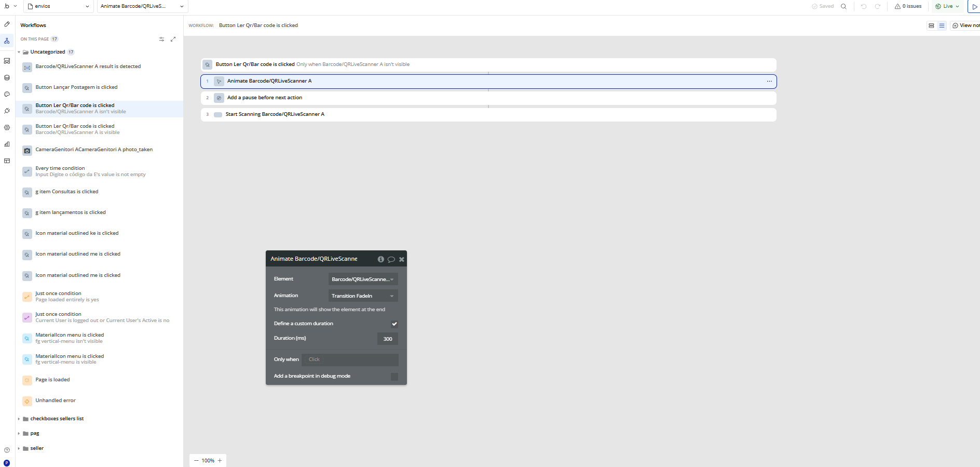Expand the checkboxes sellers list folder
The height and width of the screenshot is (467, 980).
(x=19, y=419)
